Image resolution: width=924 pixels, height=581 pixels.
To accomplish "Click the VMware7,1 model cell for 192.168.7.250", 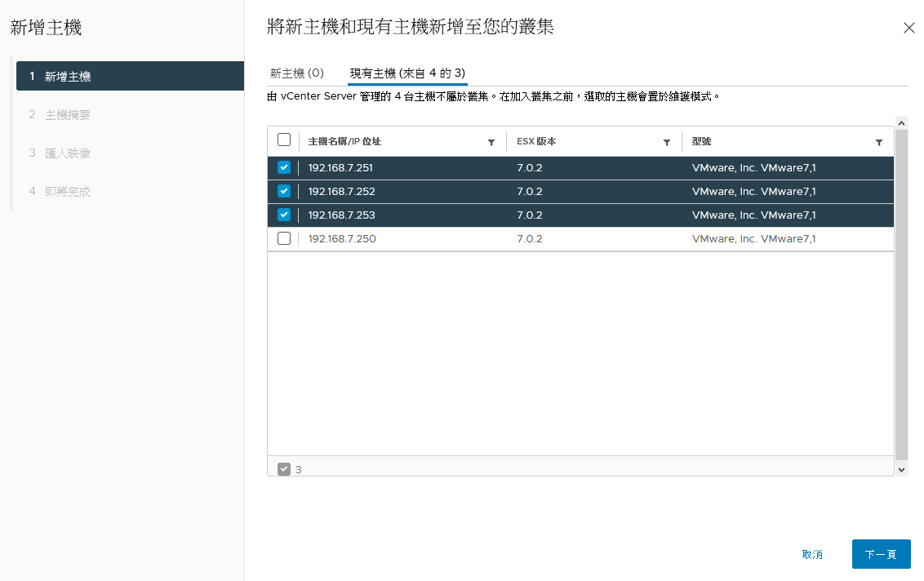I will coord(753,238).
